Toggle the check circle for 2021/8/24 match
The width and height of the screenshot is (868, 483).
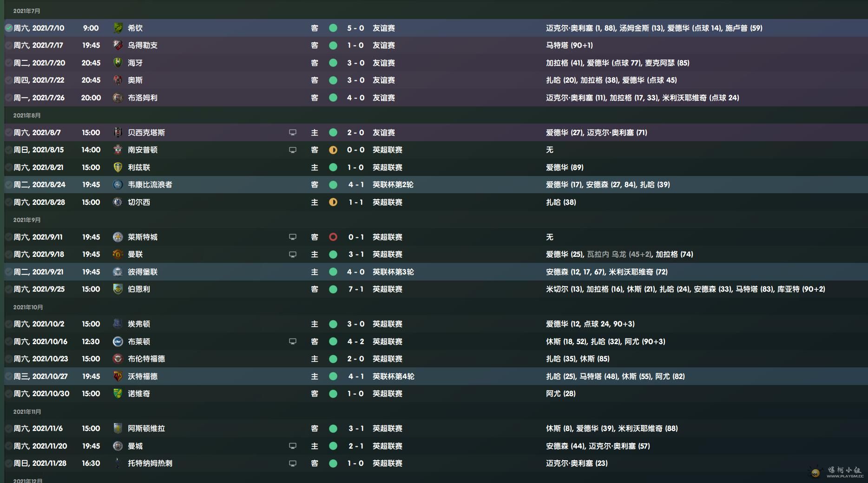(x=9, y=185)
